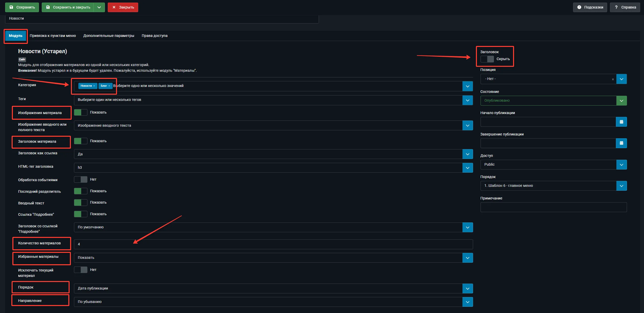The width and height of the screenshot is (644, 313).
Task: Expand the Состояние dropdown
Action: [x=621, y=101]
